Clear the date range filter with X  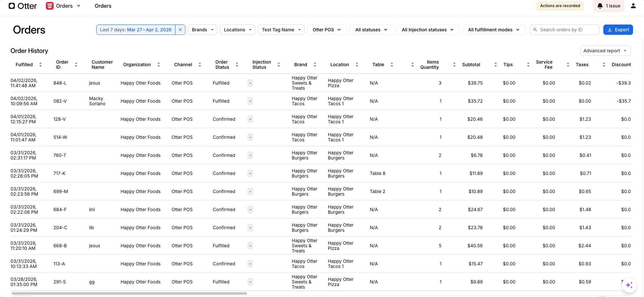tap(180, 30)
